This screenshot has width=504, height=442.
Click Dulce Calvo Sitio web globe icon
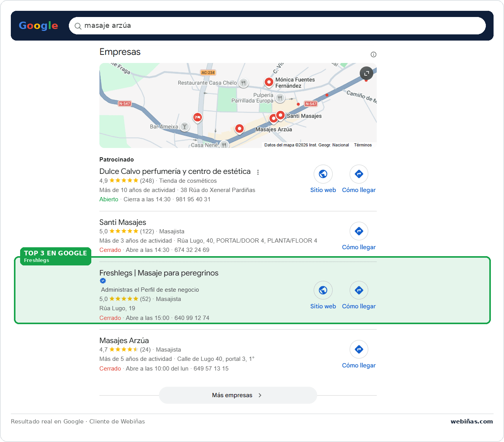(323, 174)
